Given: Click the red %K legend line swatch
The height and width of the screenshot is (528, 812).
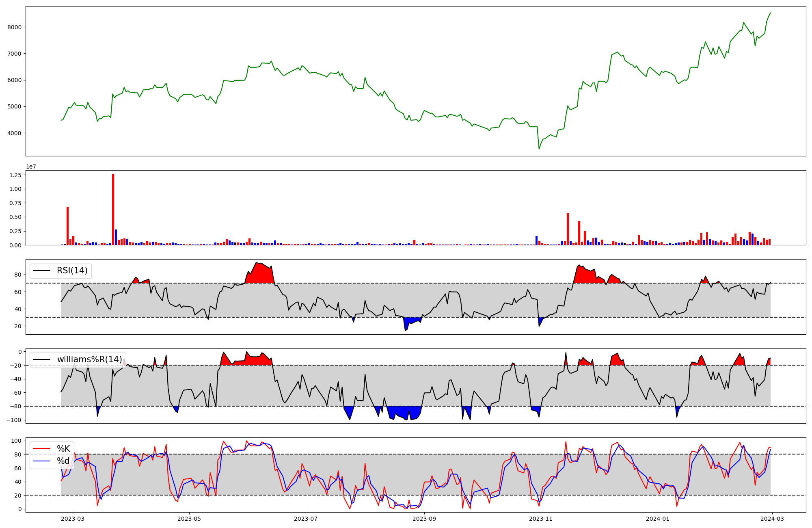Looking at the screenshot, I should tap(41, 449).
